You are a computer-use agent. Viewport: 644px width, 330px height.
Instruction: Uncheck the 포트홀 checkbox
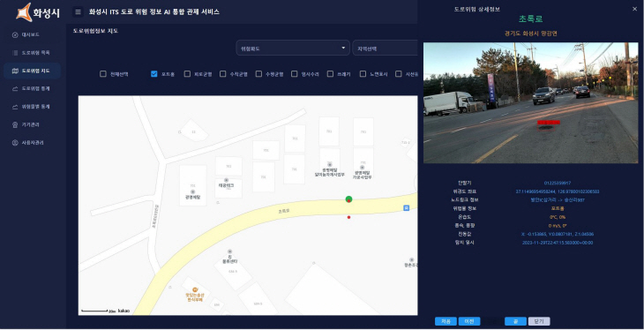pos(154,74)
